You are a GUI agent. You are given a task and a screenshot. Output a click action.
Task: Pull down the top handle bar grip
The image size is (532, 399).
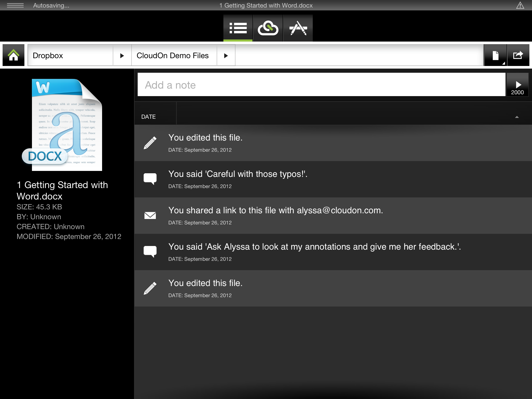tap(15, 5)
